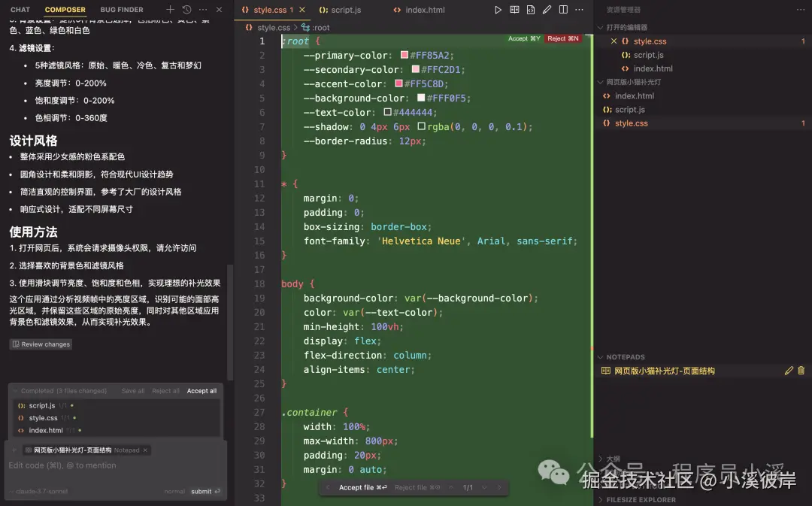Click Reject all for the changed files
This screenshot has width=812, height=506.
(x=165, y=391)
